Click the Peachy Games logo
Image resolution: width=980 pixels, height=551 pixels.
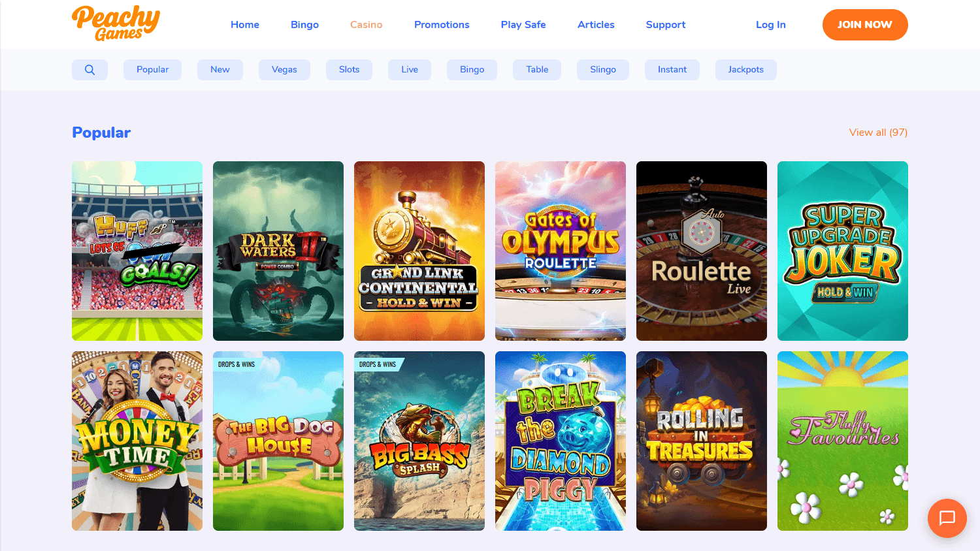116,24
